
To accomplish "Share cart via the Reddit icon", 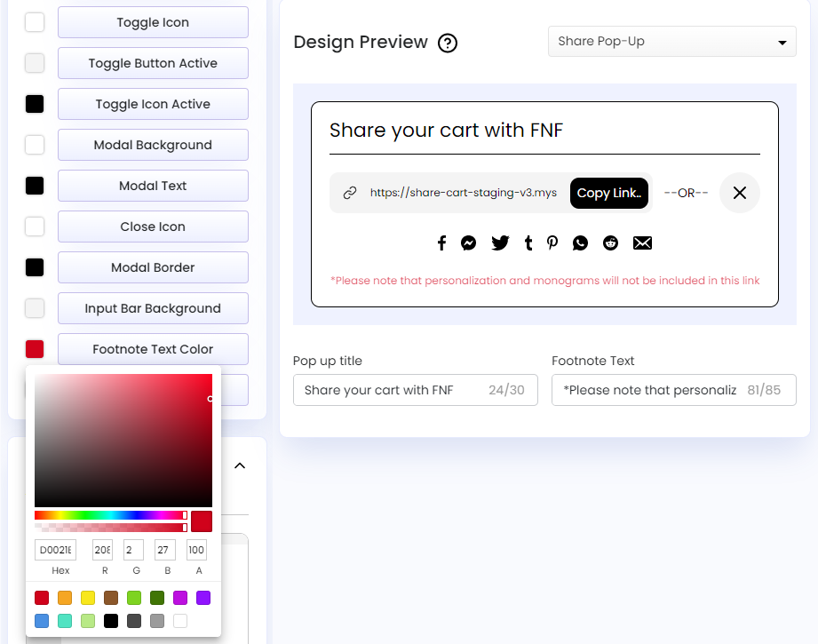I will [610, 242].
